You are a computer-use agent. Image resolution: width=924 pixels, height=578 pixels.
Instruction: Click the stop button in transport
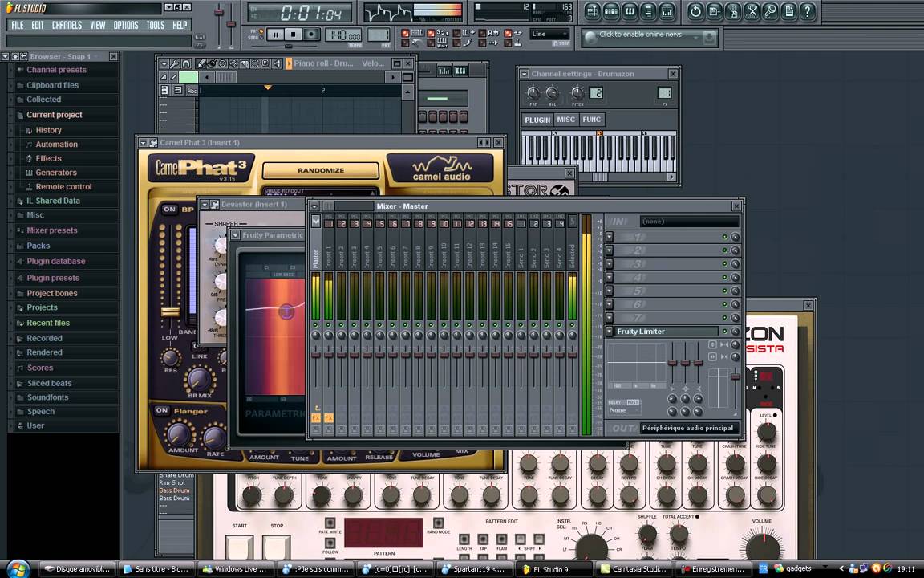click(x=293, y=35)
